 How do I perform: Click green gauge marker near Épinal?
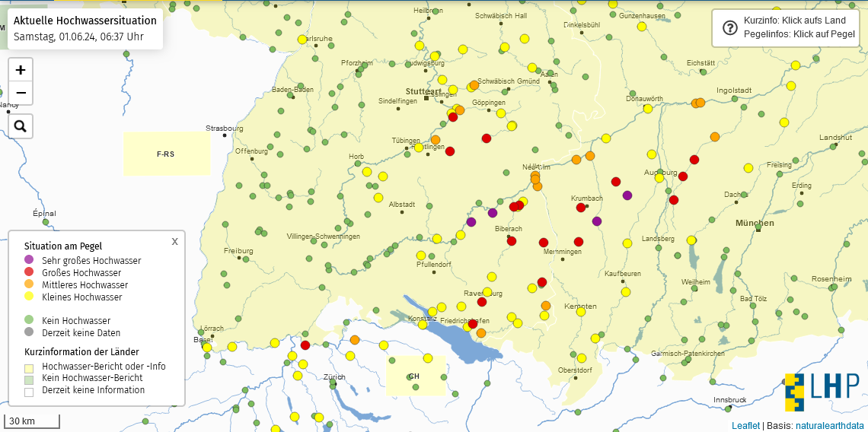[x=46, y=222]
